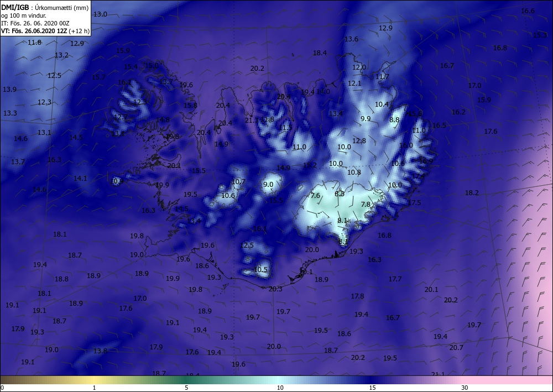Click the map value "11.7"
553x392 pixels.
coord(382,76)
